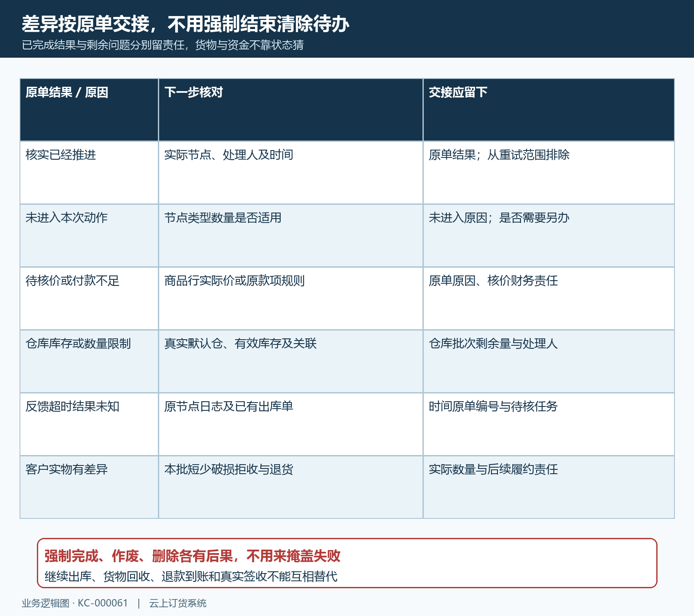This screenshot has width=694, height=616.
Task: Select the cell 未进入原因；是否需要另办
Action: [x=549, y=236]
